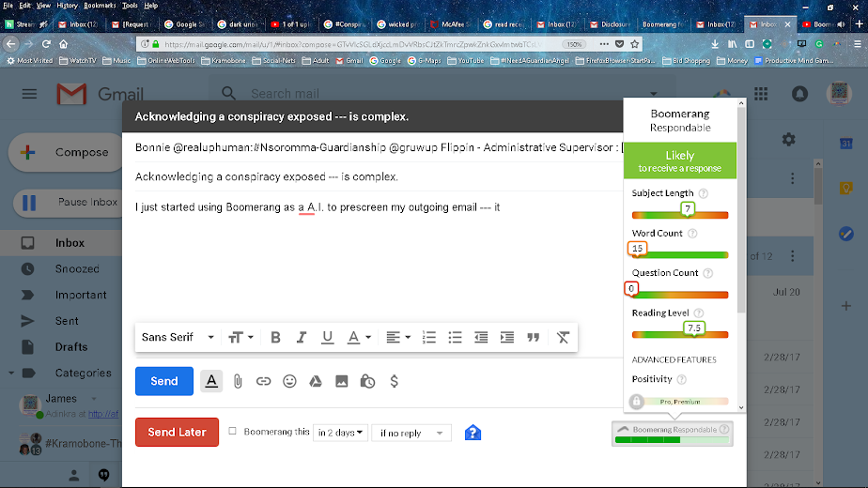This screenshot has height=488, width=868.
Task: Click the Subject Length meter
Action: tap(680, 215)
